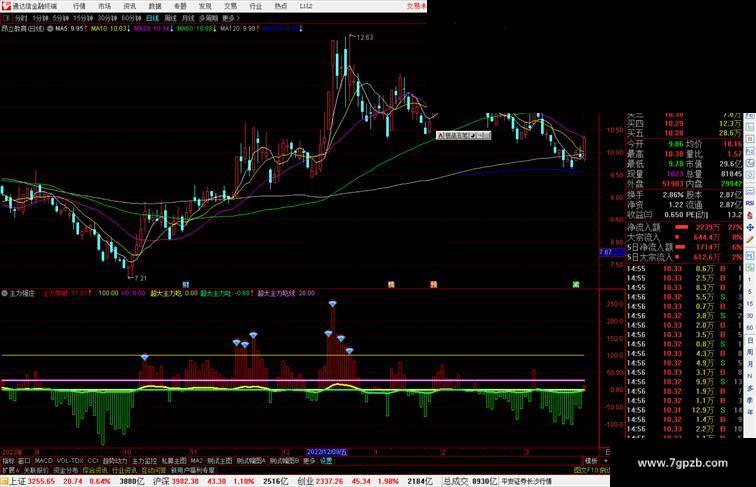The width and height of the screenshot is (756, 487).
Task: Open the 综合资讯 tab
Action: (95, 470)
